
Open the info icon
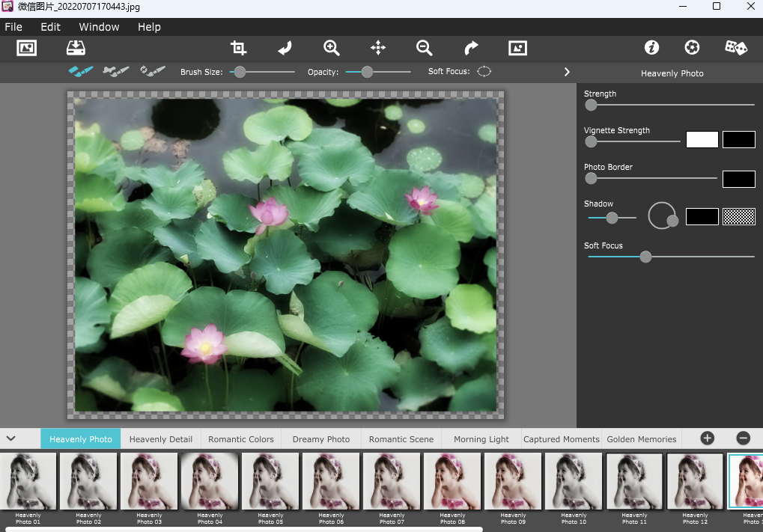click(x=651, y=48)
